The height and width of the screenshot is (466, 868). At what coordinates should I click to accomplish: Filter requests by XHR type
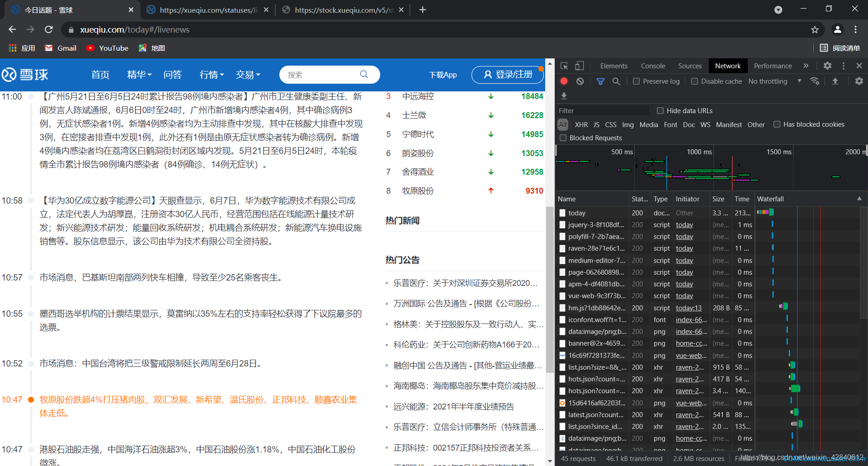(x=581, y=124)
